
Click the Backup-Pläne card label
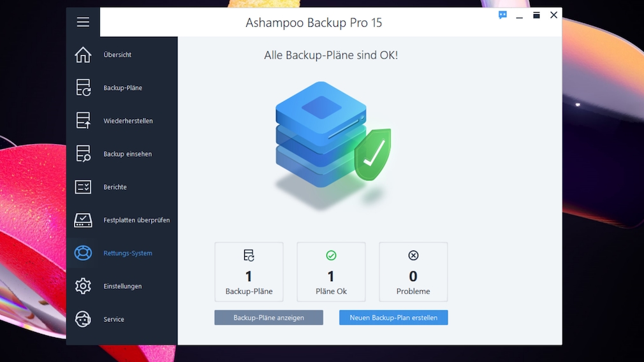point(249,291)
